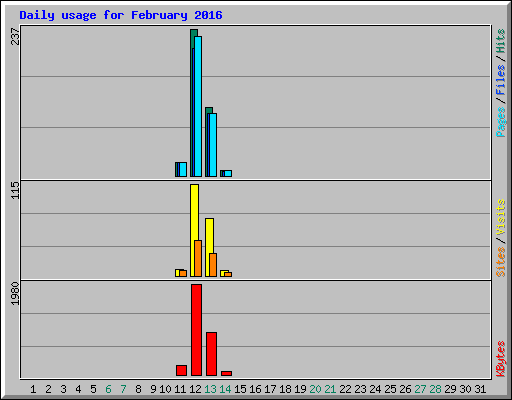Click the y-axis value 237
This screenshot has width=512, height=400.
pyautogui.click(x=15, y=37)
